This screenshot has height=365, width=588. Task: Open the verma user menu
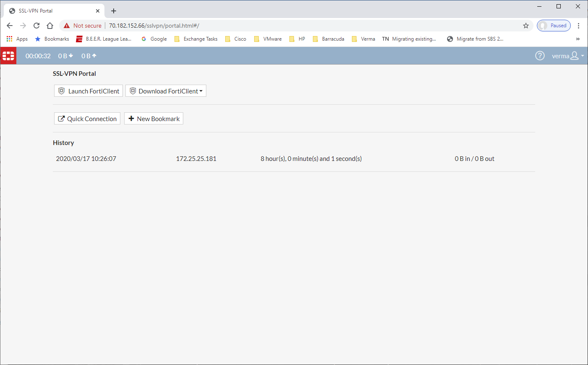(x=568, y=56)
